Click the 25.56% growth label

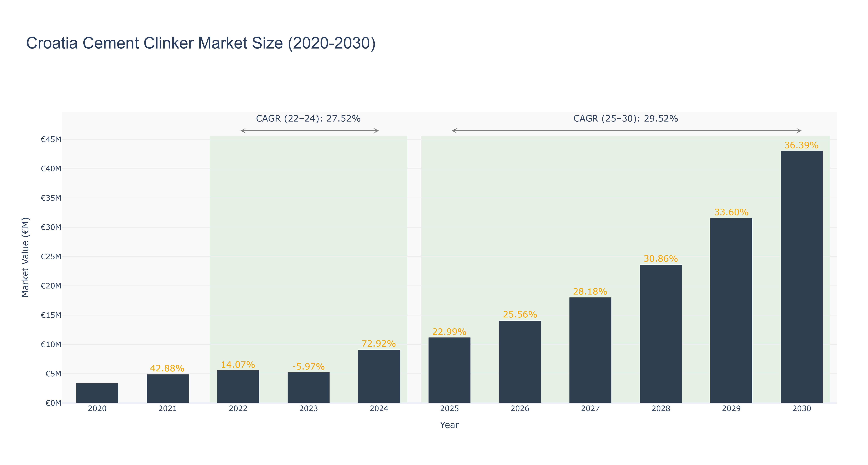pyautogui.click(x=520, y=315)
